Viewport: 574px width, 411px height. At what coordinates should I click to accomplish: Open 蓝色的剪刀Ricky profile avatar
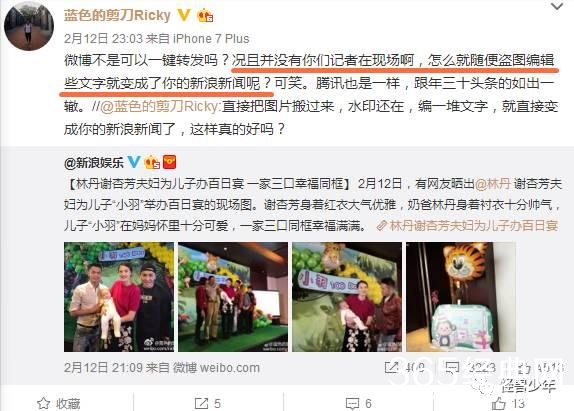[29, 26]
